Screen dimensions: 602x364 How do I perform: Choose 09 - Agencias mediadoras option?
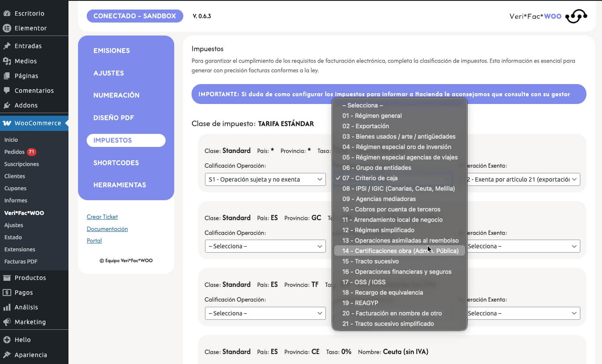[400, 199]
